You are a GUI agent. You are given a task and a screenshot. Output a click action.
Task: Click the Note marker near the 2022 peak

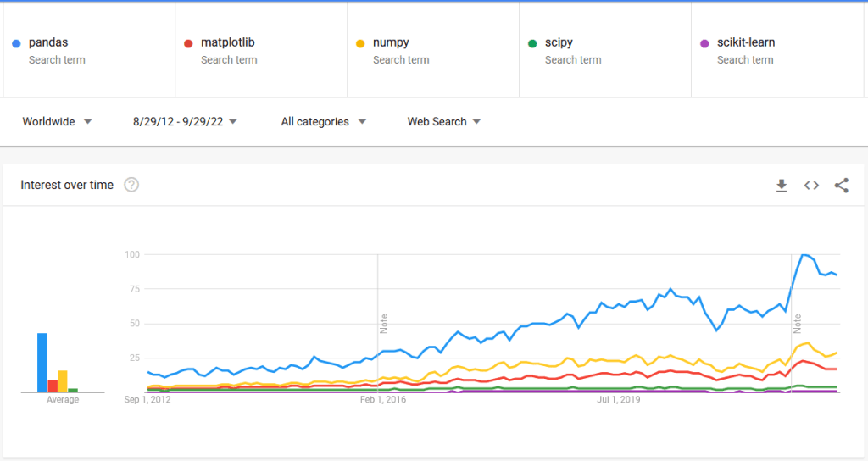point(797,323)
